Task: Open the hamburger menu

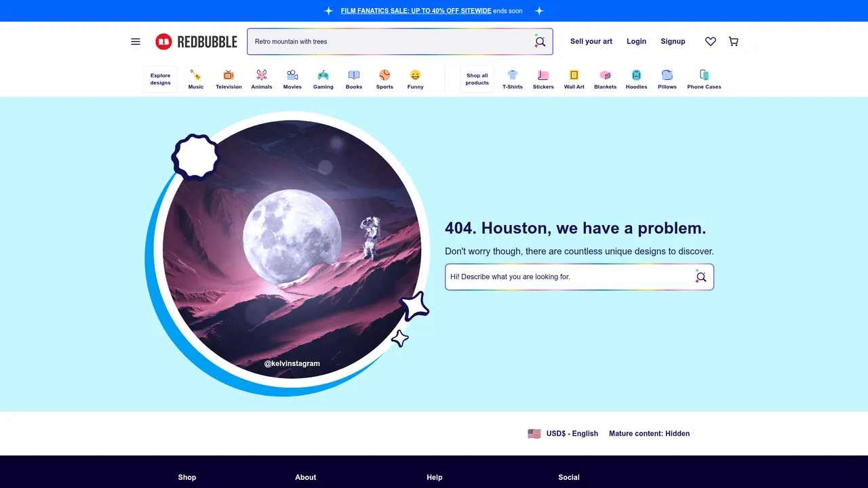Action: (x=136, y=41)
